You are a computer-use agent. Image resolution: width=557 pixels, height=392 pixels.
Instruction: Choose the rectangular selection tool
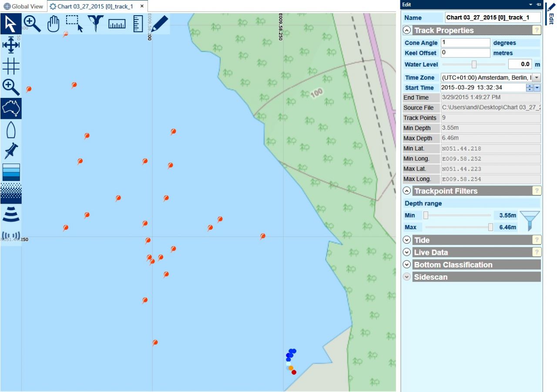point(74,23)
